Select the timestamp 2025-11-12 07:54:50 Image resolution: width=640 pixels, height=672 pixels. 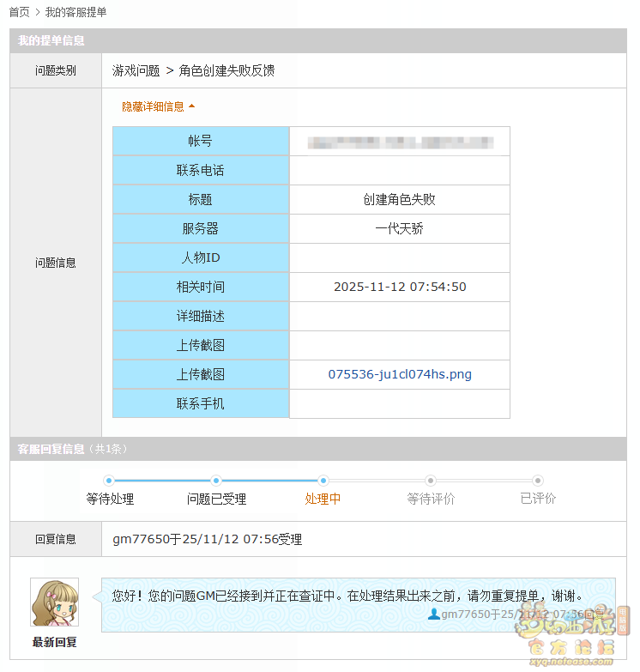coord(400,287)
